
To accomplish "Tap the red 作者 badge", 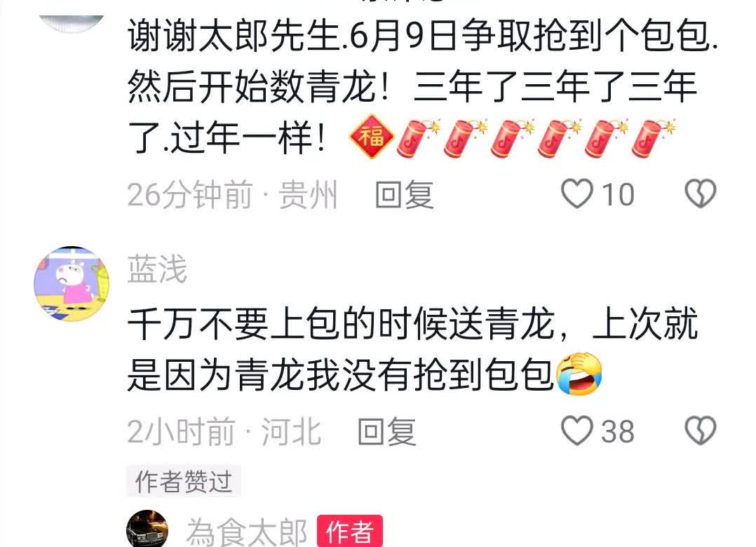I will (349, 531).
